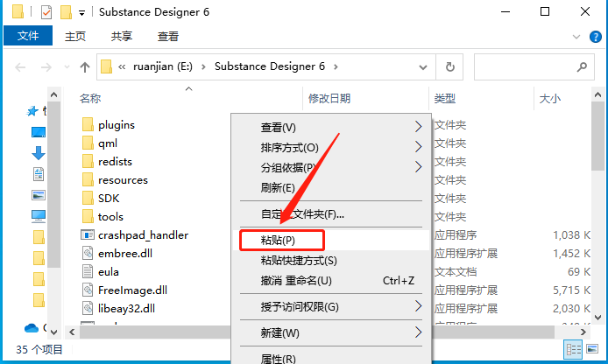Open the 查看(V) submenu

[331, 127]
